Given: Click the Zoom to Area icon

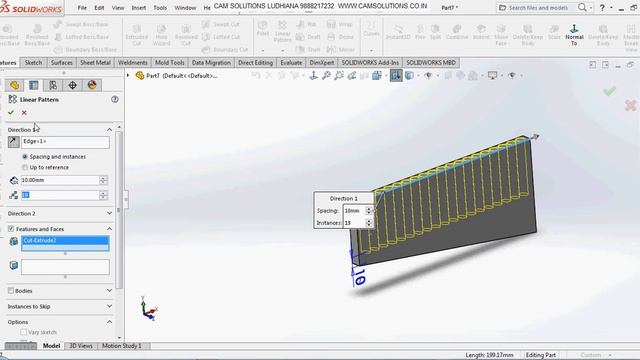Looking at the screenshot, I should pyautogui.click(x=339, y=76).
